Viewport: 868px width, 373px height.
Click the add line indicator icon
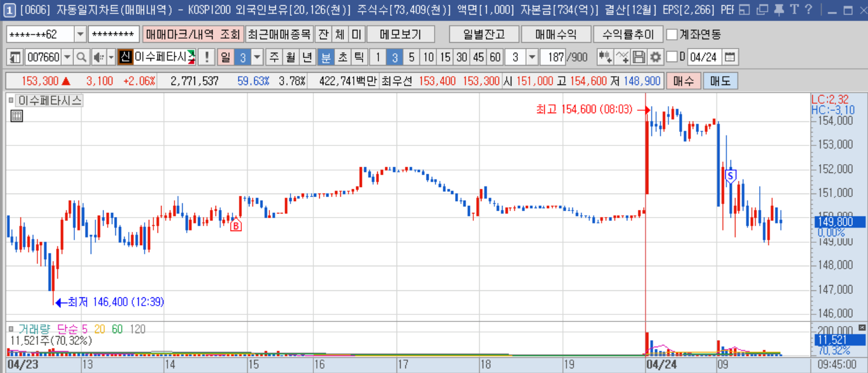point(623,57)
